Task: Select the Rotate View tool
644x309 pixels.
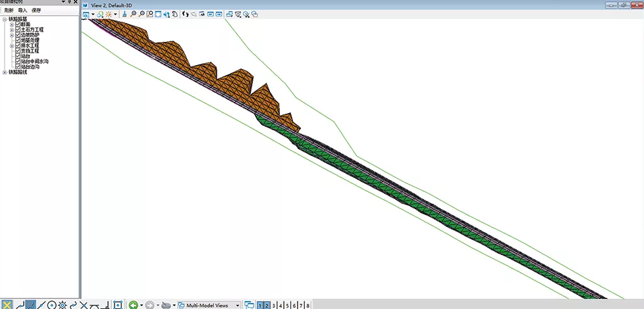Action: [167, 14]
